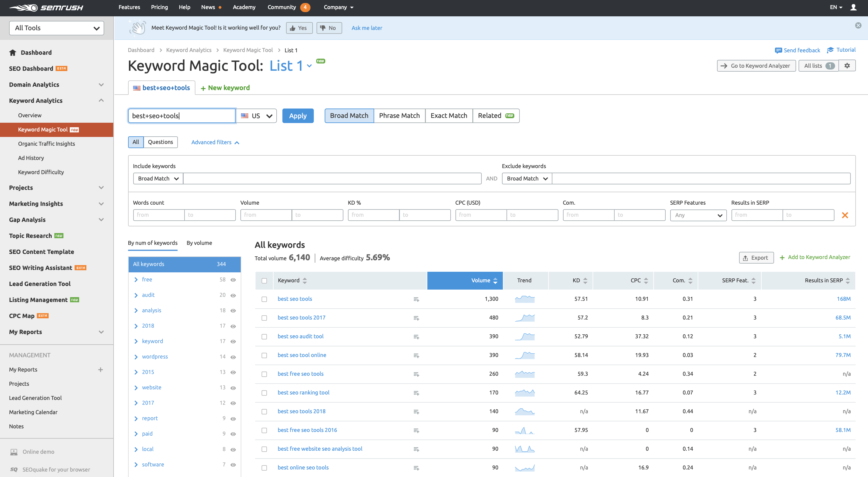This screenshot has width=868, height=477.
Task: Sort by Results in SERP column arrows
Action: (848, 281)
